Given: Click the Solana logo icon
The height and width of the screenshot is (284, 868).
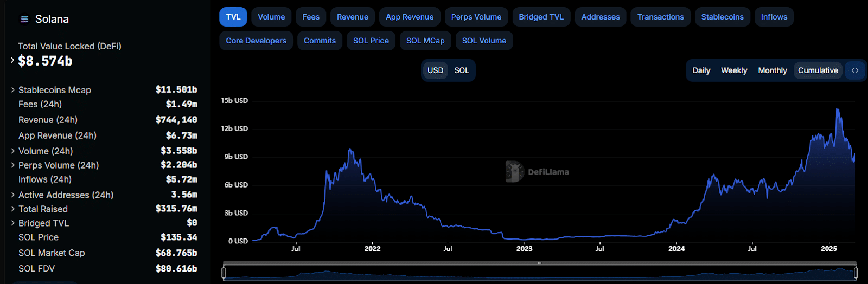Looking at the screenshot, I should coord(24,19).
